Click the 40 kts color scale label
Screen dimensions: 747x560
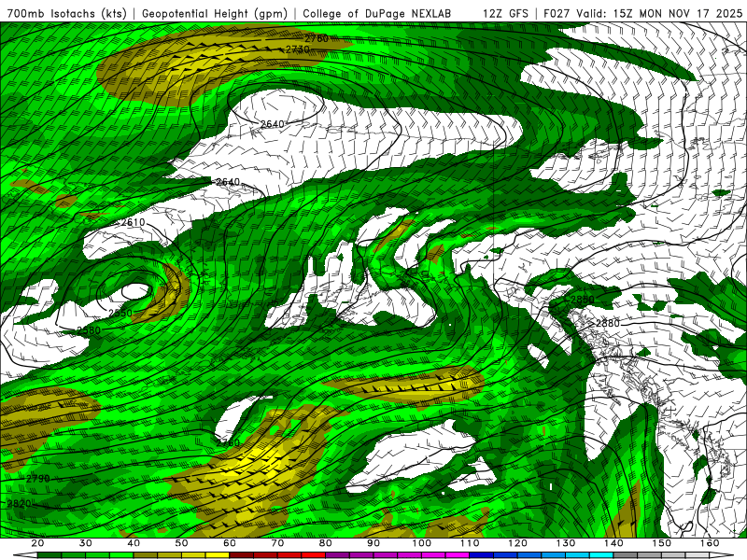[134, 543]
